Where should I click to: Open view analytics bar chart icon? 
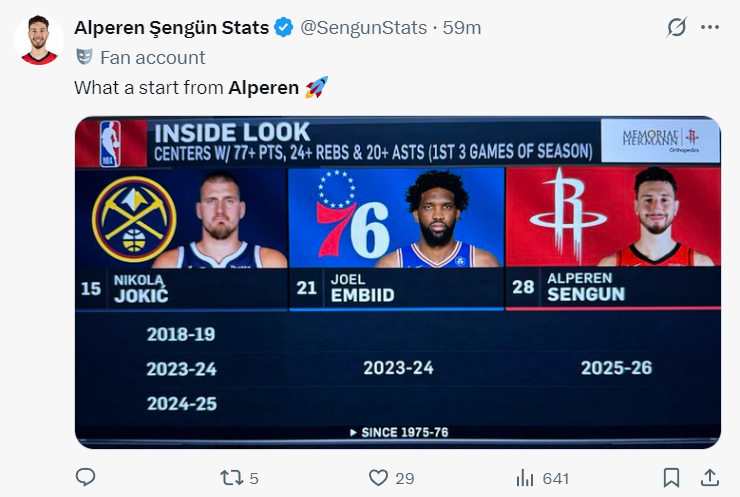click(524, 478)
